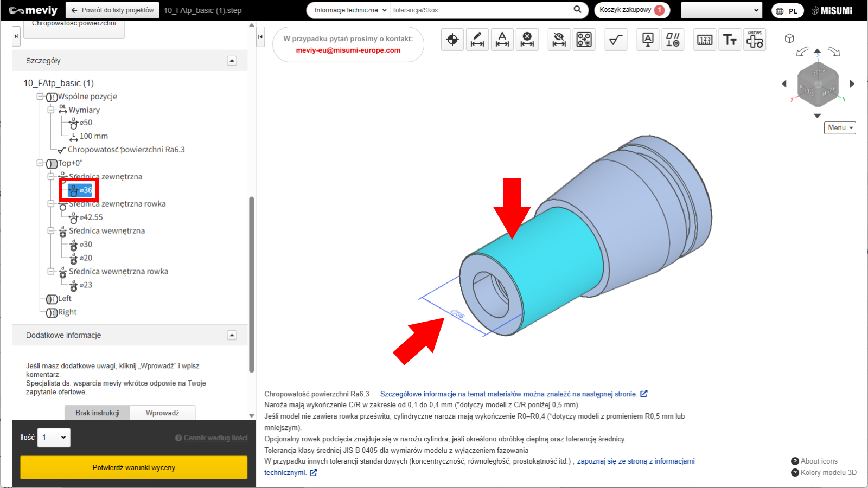Switch to the Wprowadź option

point(162,413)
